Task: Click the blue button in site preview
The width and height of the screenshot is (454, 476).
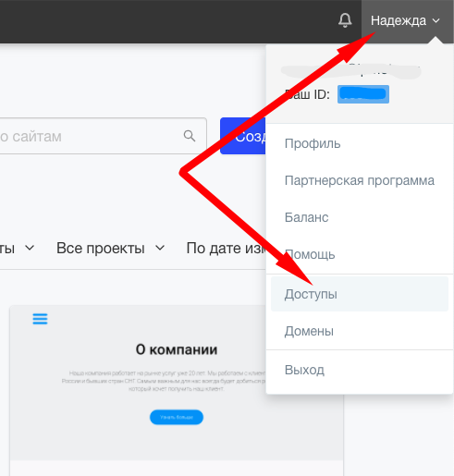Action: (177, 417)
